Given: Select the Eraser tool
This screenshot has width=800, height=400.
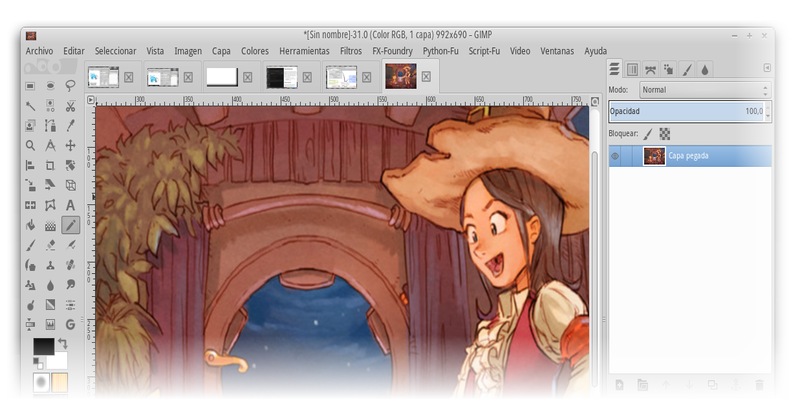Looking at the screenshot, I should (x=50, y=245).
